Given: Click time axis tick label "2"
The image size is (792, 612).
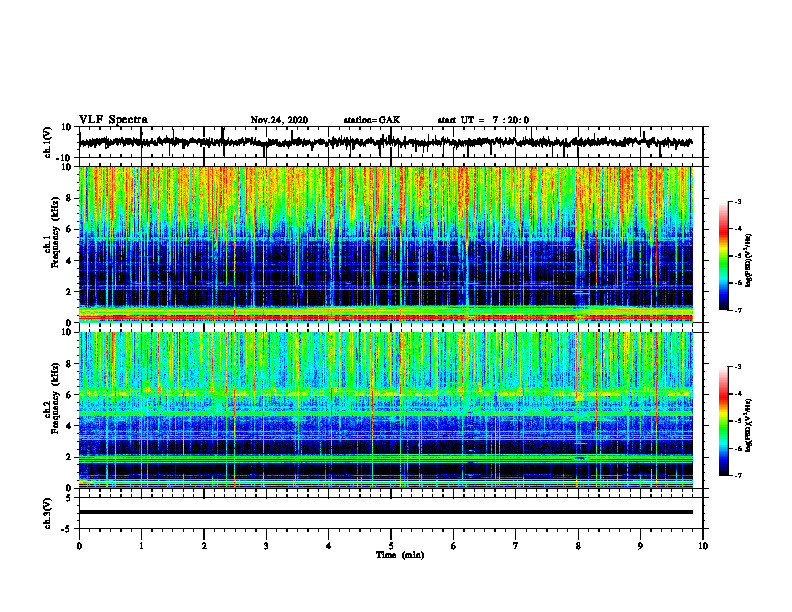Looking at the screenshot, I should [x=204, y=546].
